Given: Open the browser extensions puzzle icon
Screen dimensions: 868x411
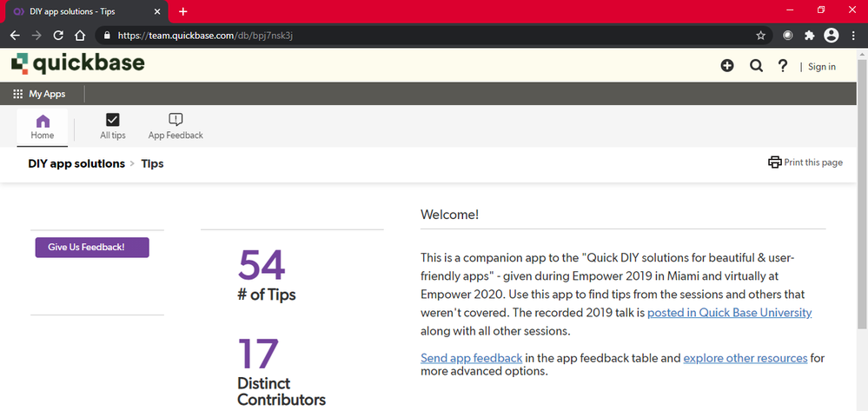Looking at the screenshot, I should click(x=809, y=36).
